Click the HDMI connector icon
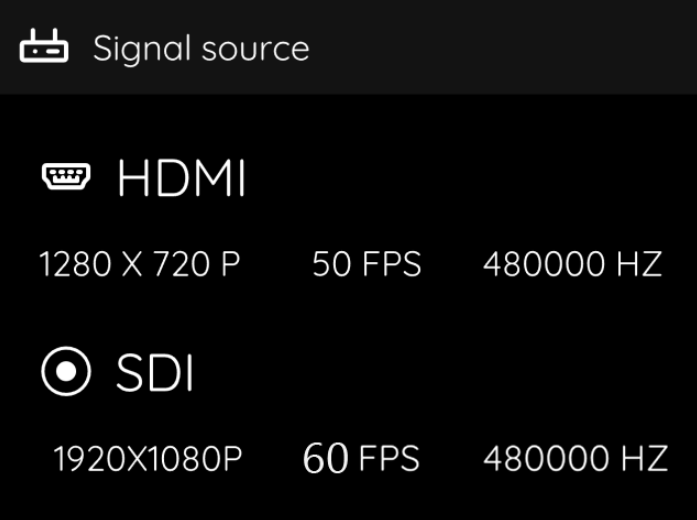Screen dimensions: 697x520 [x=65, y=178]
